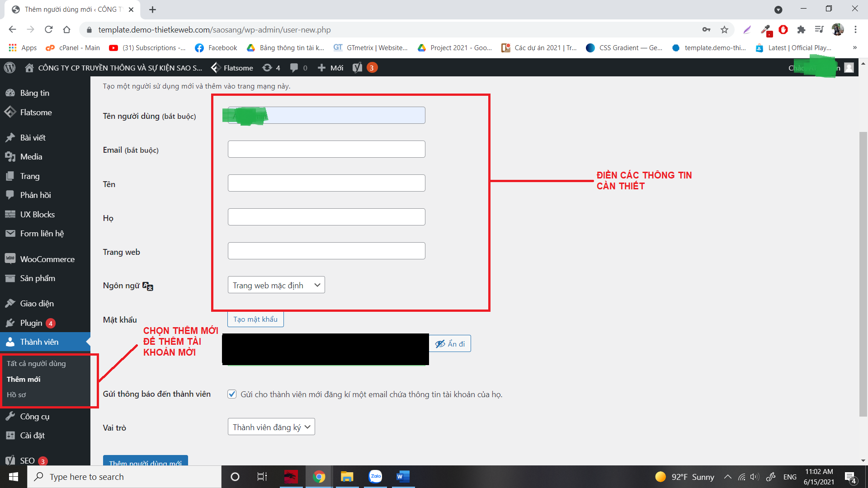Bookmark this page with the star icon
The height and width of the screenshot is (488, 868).
coord(724,30)
